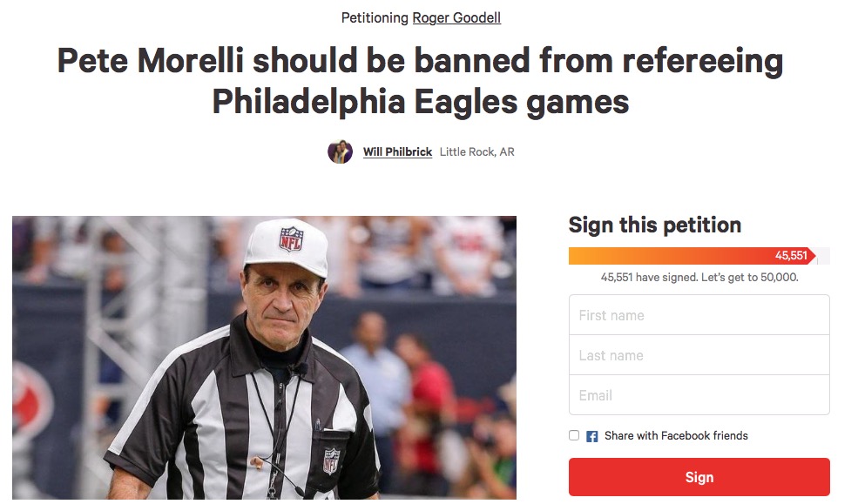Open Will Philbrick's profile name link

point(397,152)
